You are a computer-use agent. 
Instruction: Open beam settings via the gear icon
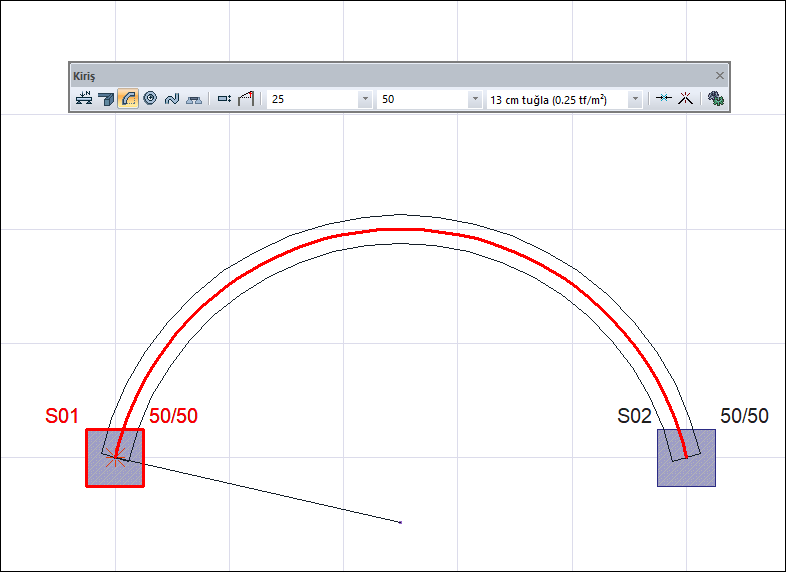click(715, 99)
